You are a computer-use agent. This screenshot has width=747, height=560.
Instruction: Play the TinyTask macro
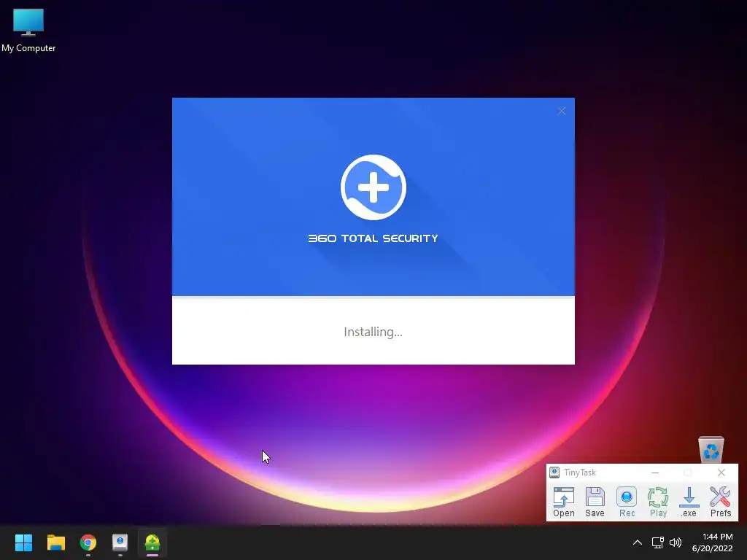click(658, 502)
